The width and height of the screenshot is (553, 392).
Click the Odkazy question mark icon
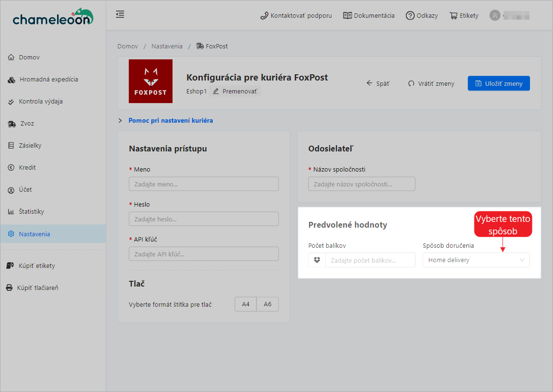coord(410,15)
